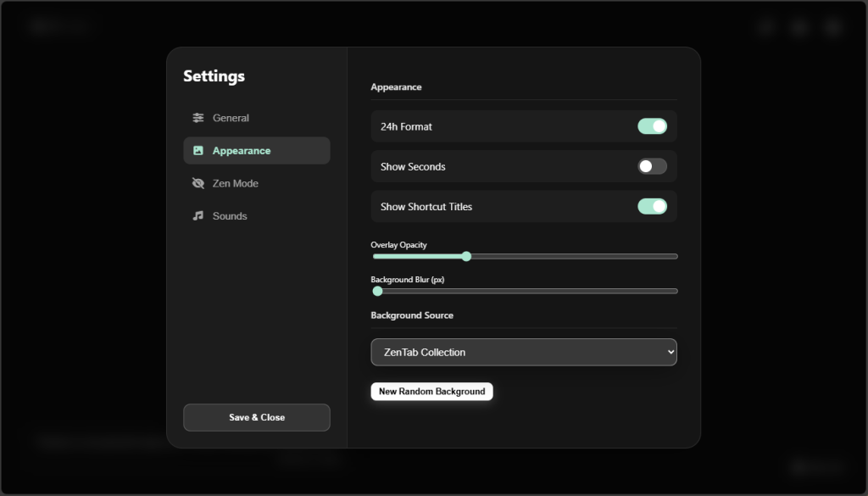Image resolution: width=868 pixels, height=496 pixels.
Task: Select the Appearance label in the sidebar
Action: 242,151
